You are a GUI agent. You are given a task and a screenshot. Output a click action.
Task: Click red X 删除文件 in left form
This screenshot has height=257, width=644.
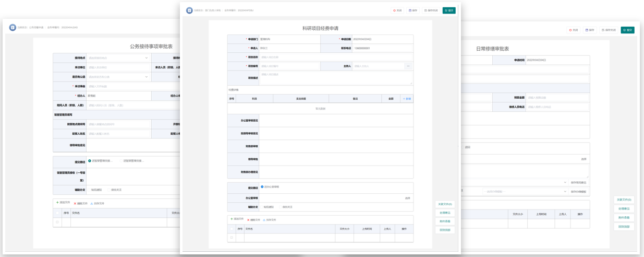75,204
